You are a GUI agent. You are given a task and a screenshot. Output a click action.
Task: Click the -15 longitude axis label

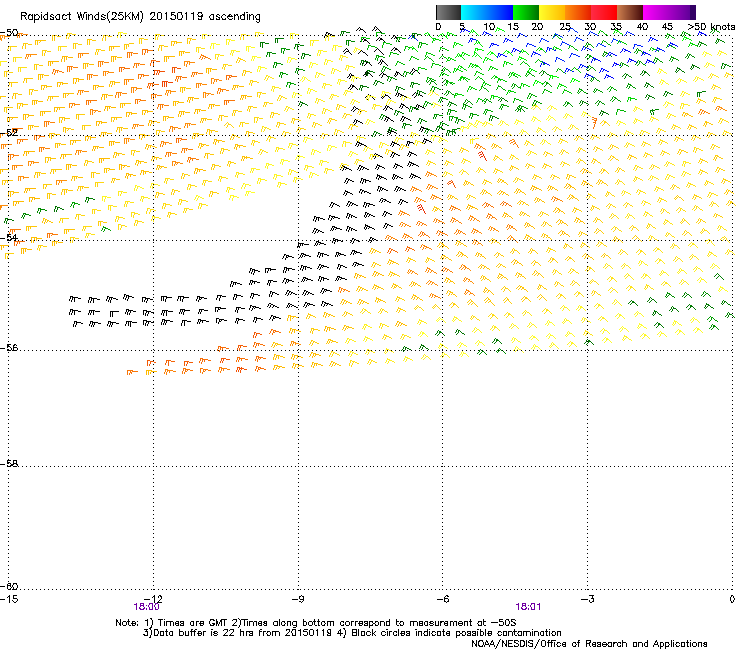[x=9, y=599]
